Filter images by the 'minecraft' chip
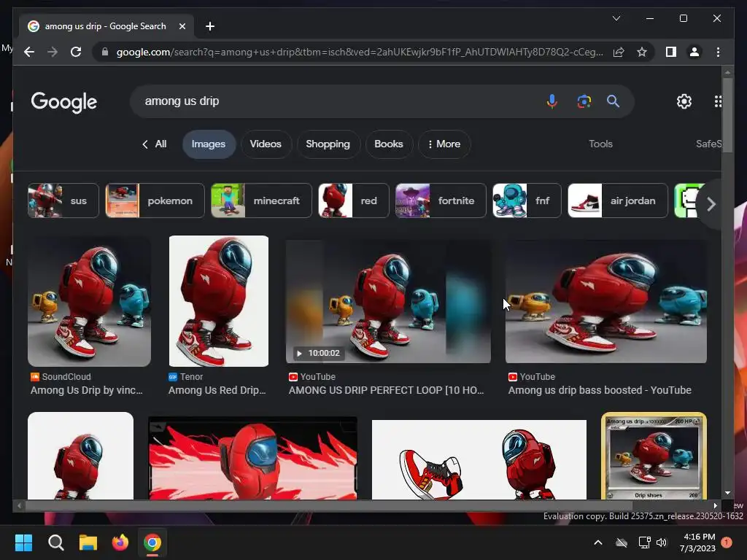 pos(261,201)
